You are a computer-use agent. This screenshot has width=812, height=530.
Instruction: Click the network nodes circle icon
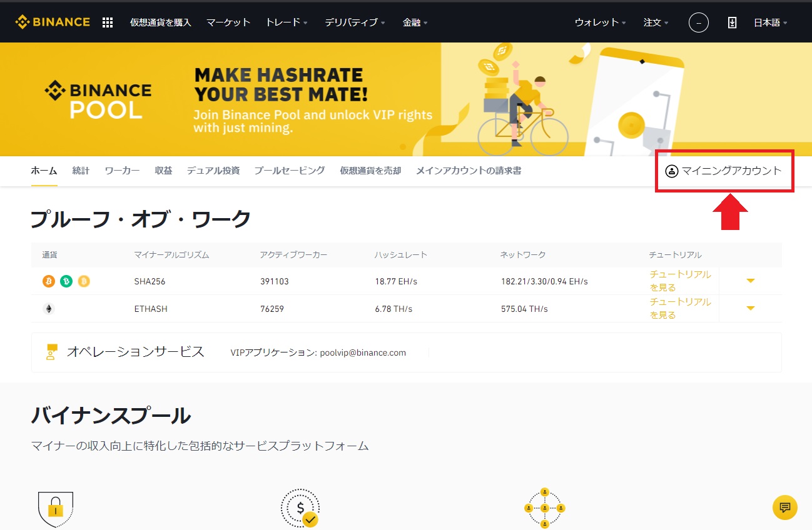pyautogui.click(x=545, y=507)
